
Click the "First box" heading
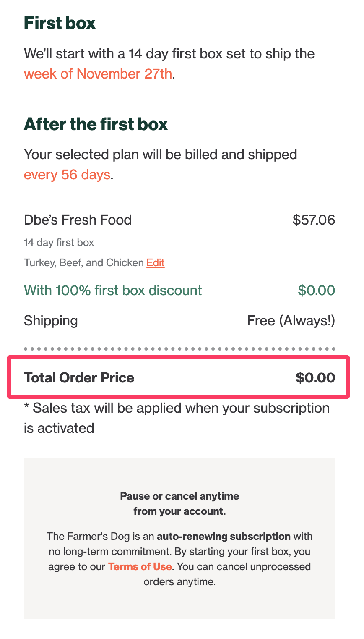[60, 23]
